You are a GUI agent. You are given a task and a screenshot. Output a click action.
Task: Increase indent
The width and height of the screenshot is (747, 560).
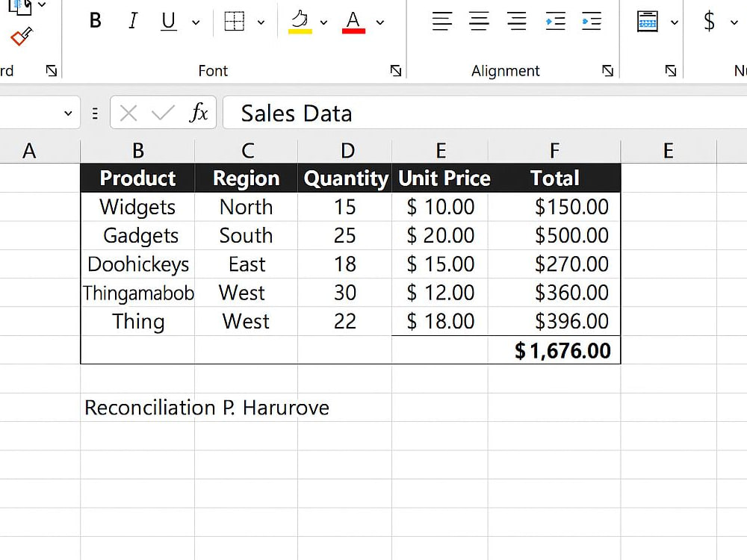[592, 22]
